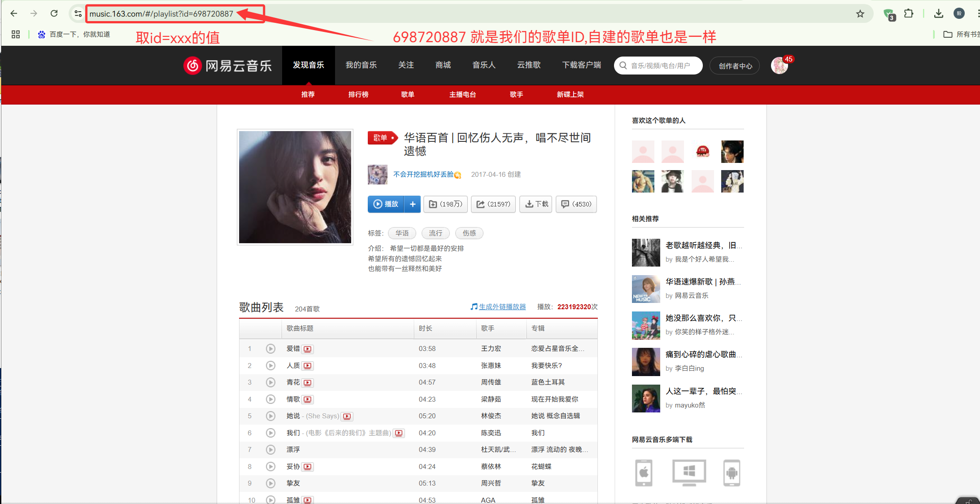This screenshot has width=980, height=504.
Task: Open the comments button showing 4530
Action: [576, 204]
